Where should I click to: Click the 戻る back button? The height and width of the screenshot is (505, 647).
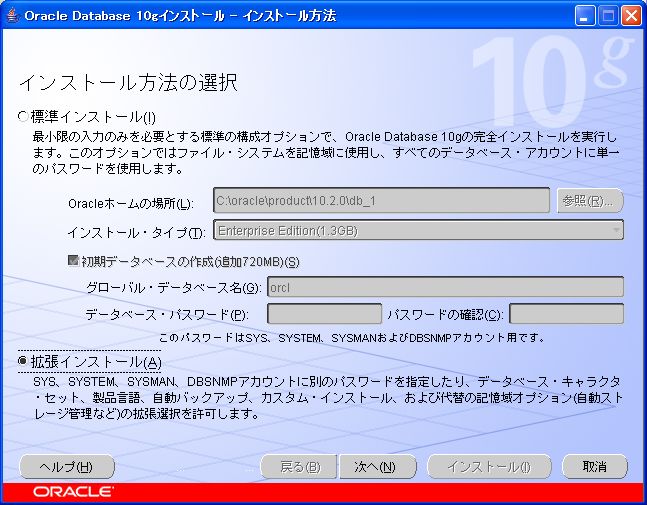[299, 467]
